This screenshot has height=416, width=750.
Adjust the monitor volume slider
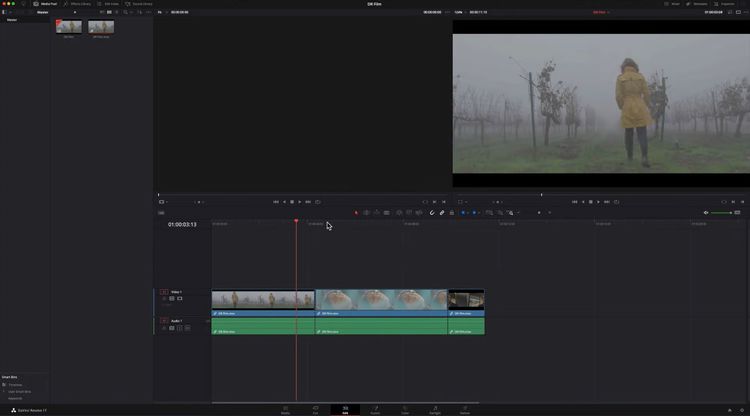[721, 213]
